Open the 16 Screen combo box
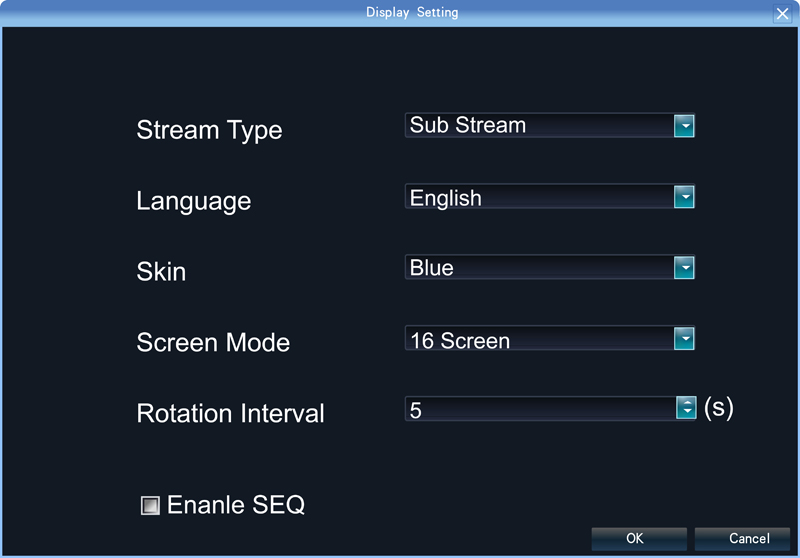Image resolution: width=800 pixels, height=558 pixels. (x=538, y=340)
